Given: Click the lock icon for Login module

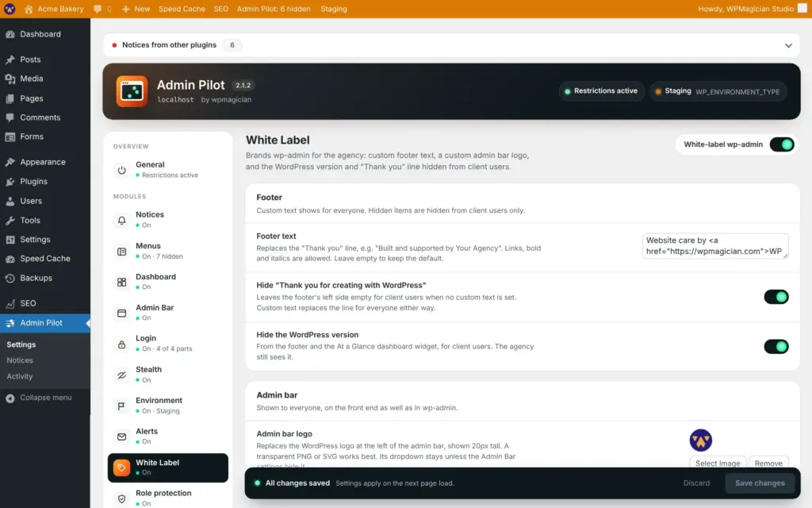Looking at the screenshot, I should (121, 344).
